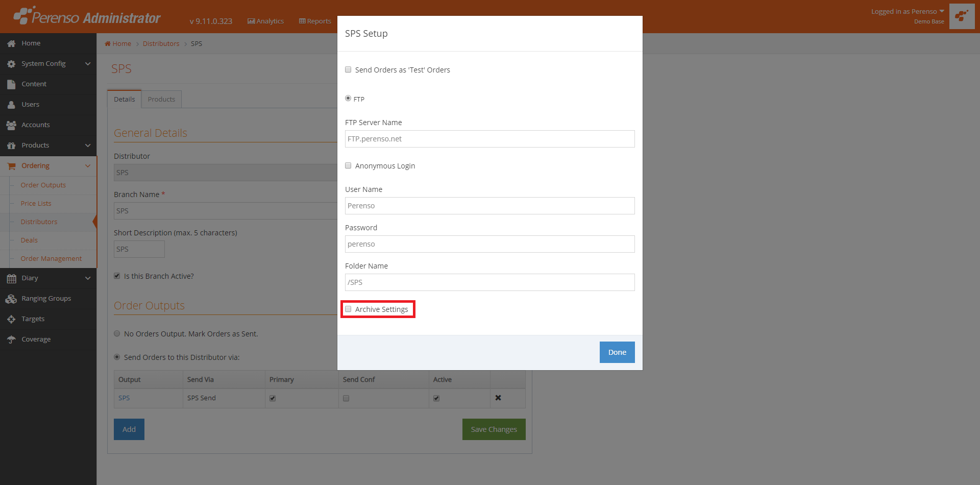Click the Branch Name field
Image resolution: width=980 pixels, height=485 pixels.
click(225, 211)
